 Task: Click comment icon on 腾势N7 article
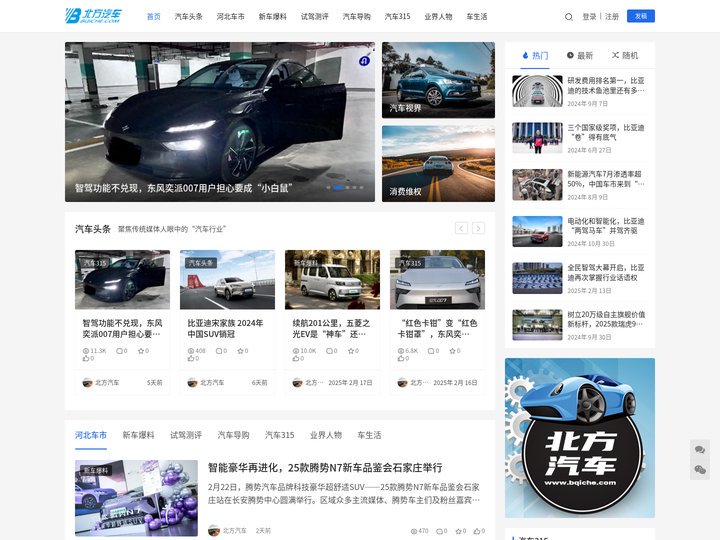tap(439, 531)
